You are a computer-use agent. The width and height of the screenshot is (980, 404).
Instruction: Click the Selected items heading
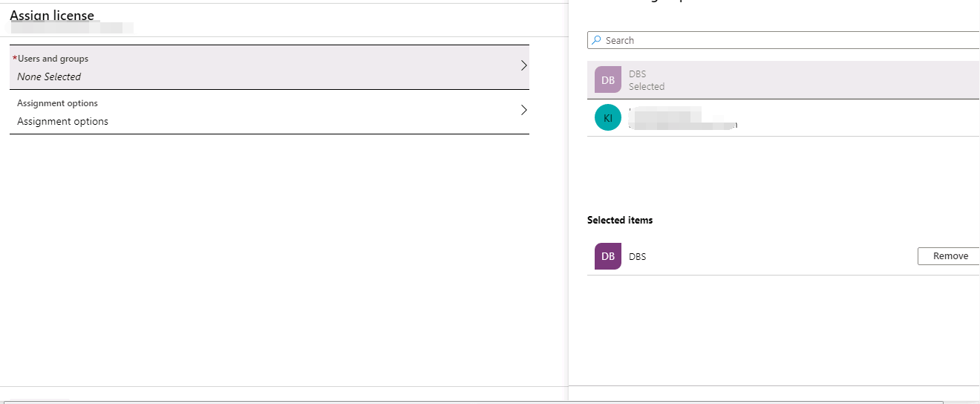620,220
